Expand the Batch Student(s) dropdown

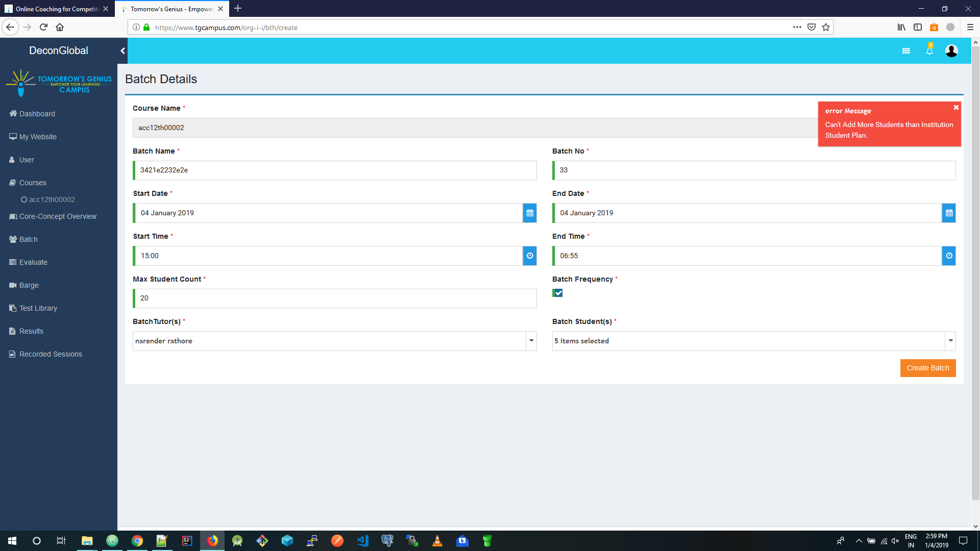coord(950,341)
